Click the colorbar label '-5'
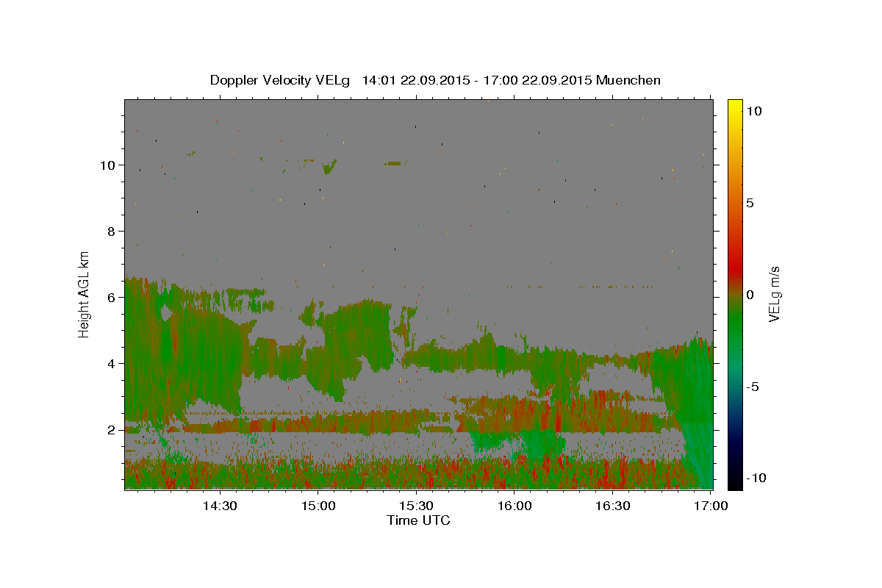Screen dimensions: 882x588 pos(752,387)
